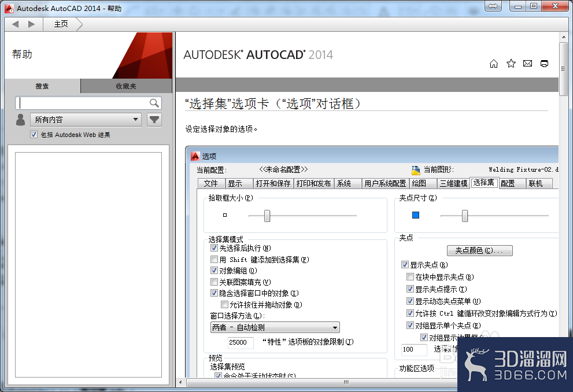Click the red A icon in 选项 dialog
The width and height of the screenshot is (573, 392).
pos(195,156)
